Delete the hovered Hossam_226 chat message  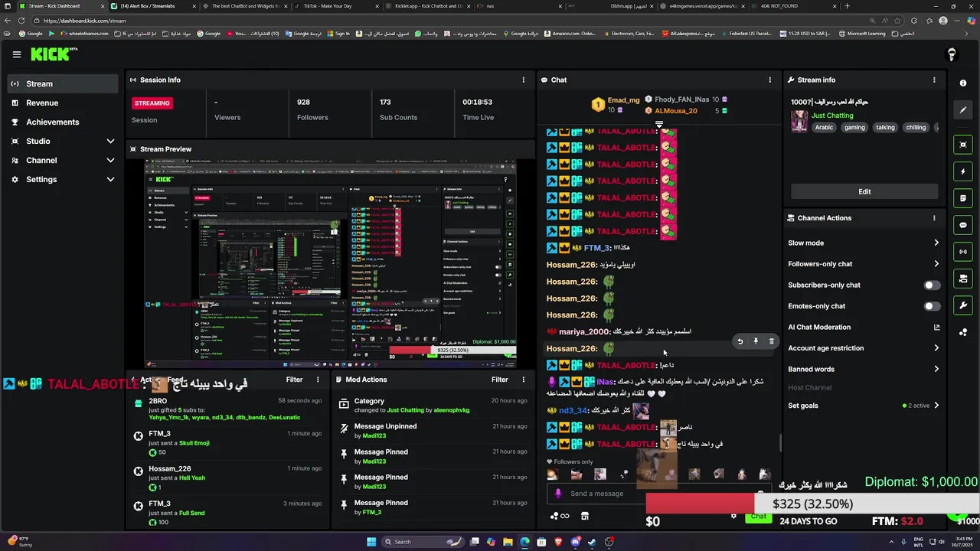771,341
